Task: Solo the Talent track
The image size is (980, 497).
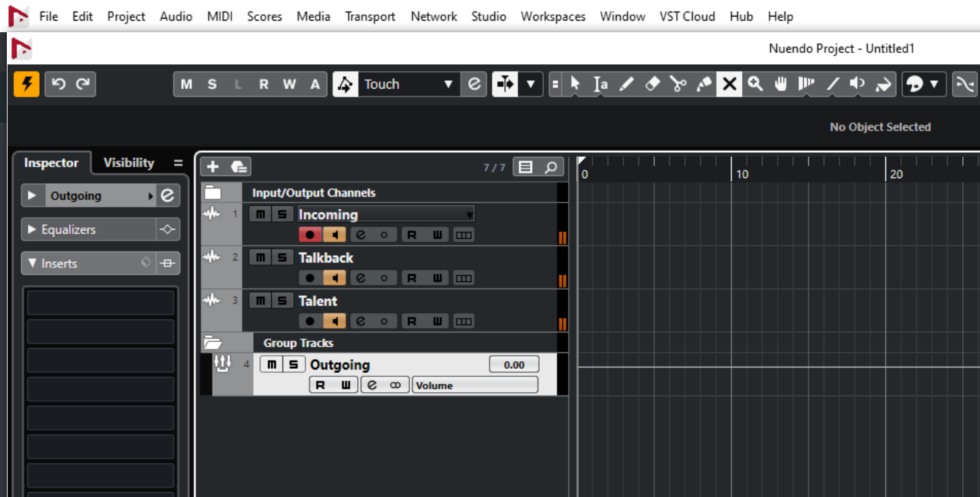Action: [x=282, y=300]
